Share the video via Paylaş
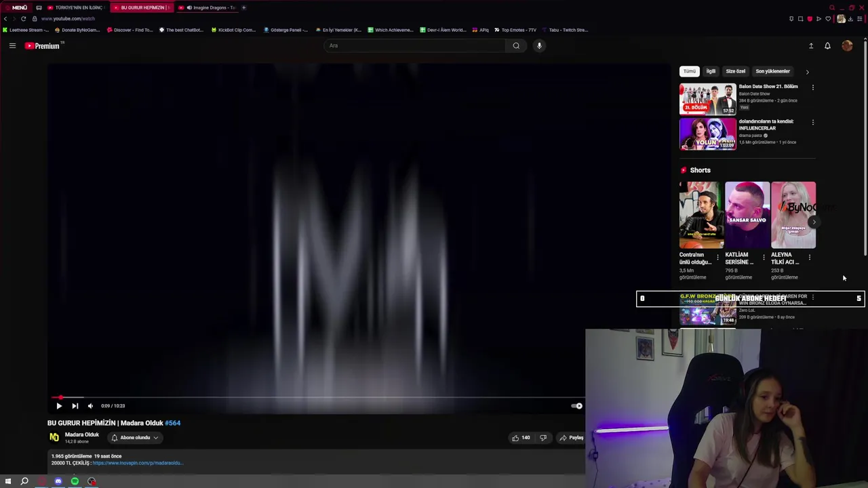 (x=571, y=438)
